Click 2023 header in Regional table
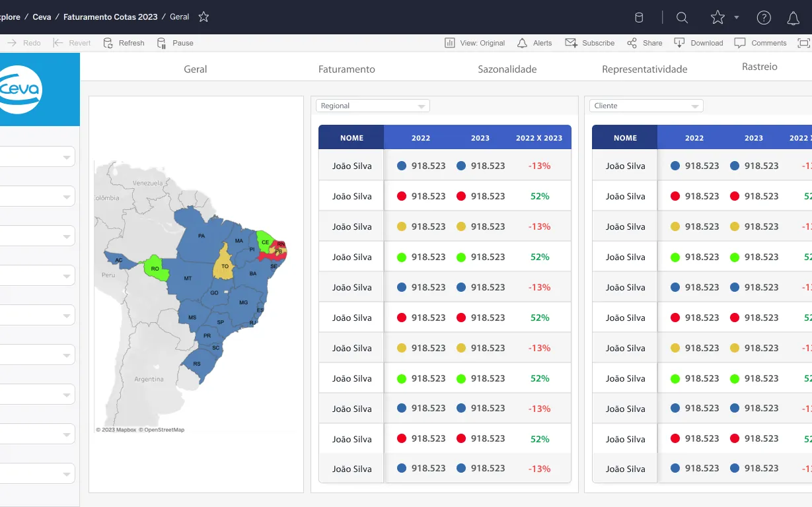Image resolution: width=812 pixels, height=507 pixels. pos(480,138)
